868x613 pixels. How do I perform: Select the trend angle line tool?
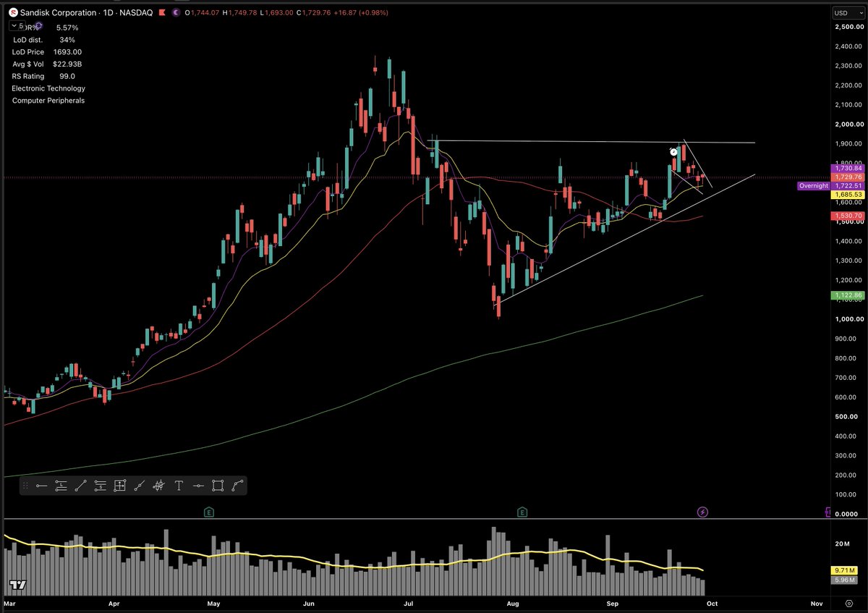tap(140, 486)
